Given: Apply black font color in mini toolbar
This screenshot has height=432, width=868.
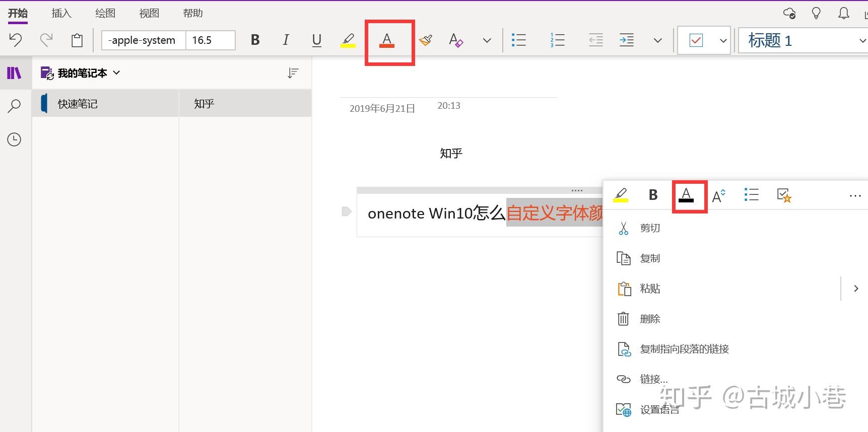Looking at the screenshot, I should [686, 195].
